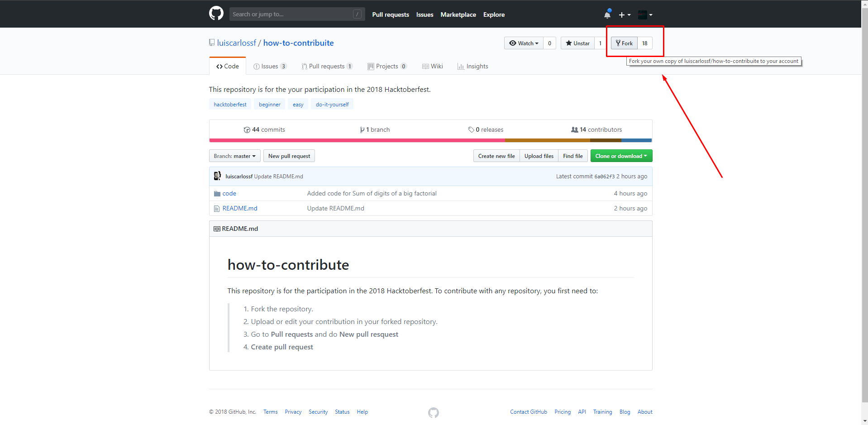The image size is (868, 425).
Task: Open the Training footer link
Action: point(602,412)
